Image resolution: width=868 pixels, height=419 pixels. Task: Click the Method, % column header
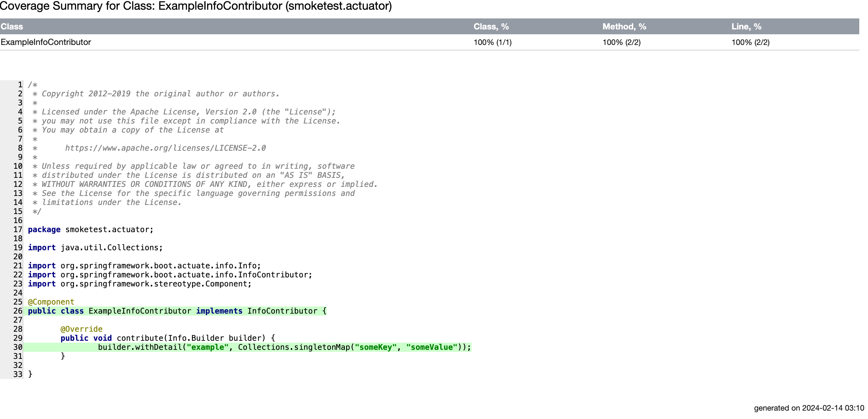(624, 27)
